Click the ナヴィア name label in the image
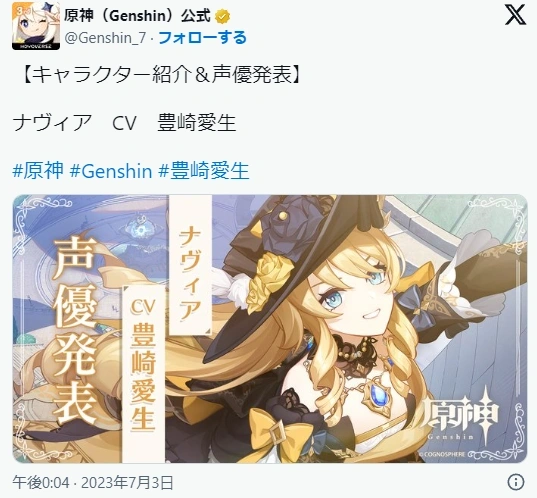This screenshot has height=498, width=537. click(190, 274)
